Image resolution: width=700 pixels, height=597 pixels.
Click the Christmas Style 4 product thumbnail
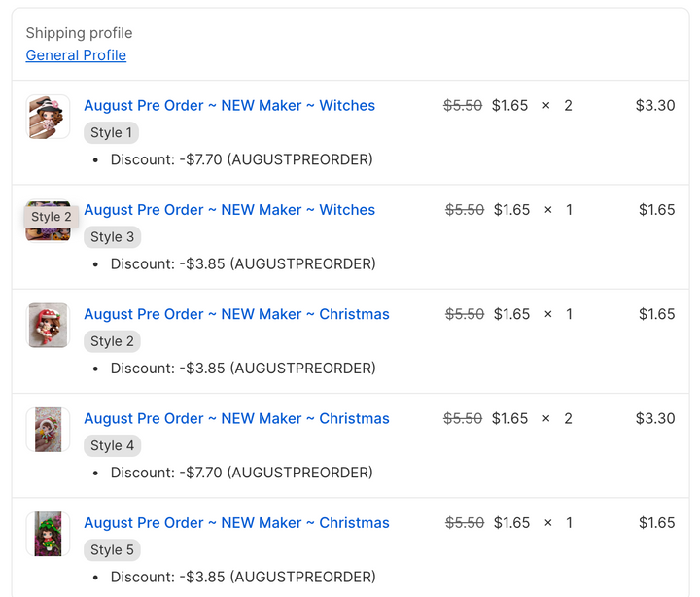[48, 430]
